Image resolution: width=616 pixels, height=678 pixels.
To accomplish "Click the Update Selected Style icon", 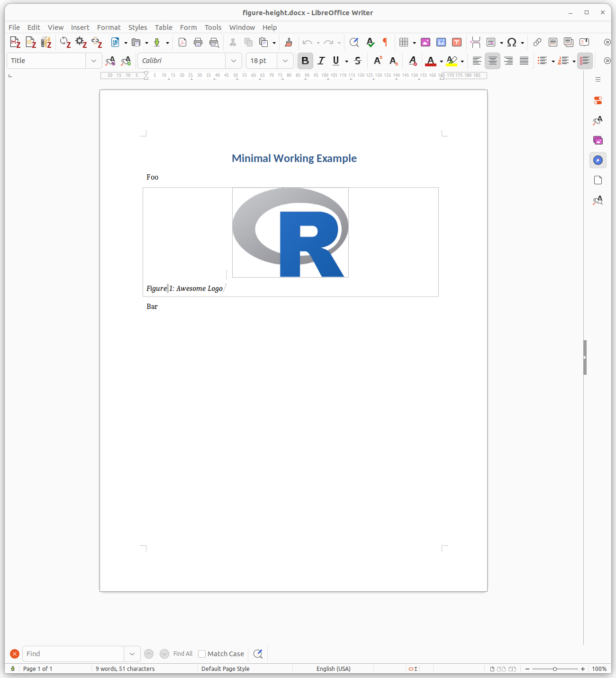I will [110, 61].
